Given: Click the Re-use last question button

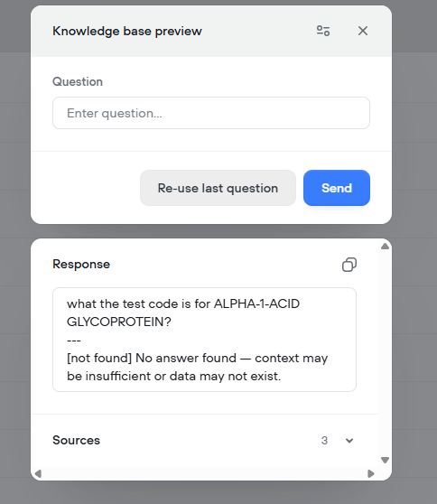Looking at the screenshot, I should (218, 188).
